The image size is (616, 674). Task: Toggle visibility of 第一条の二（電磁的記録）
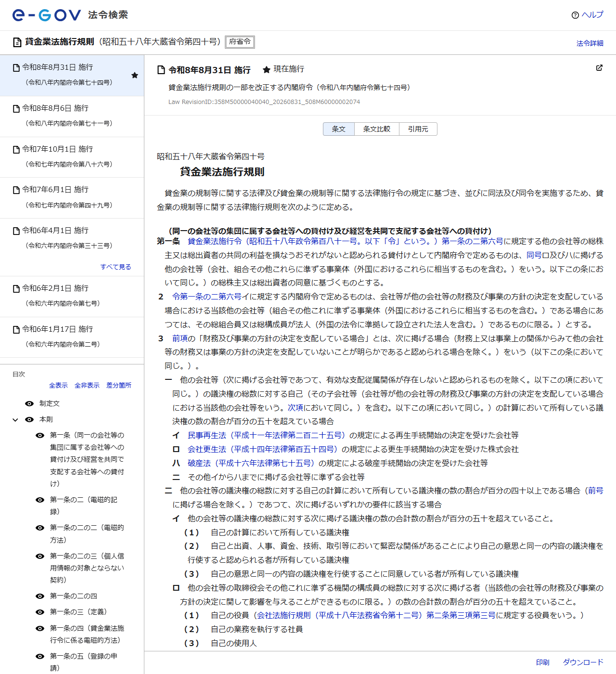pyautogui.click(x=40, y=500)
